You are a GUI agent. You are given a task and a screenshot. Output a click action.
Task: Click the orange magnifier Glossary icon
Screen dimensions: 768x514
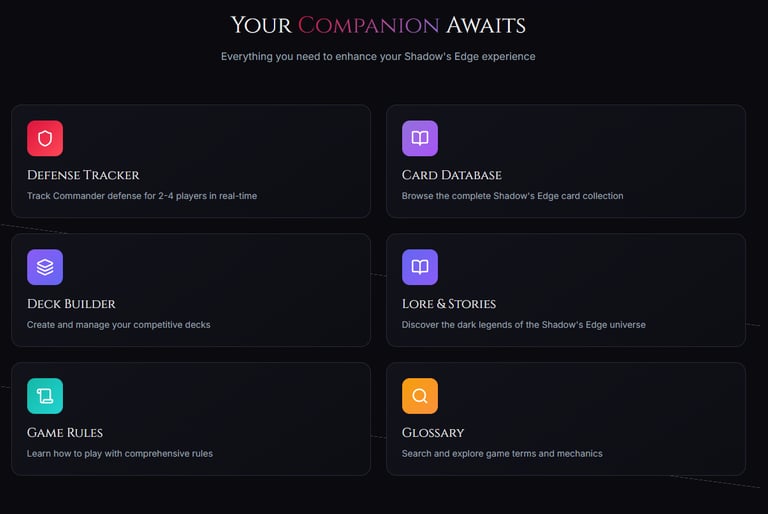pos(420,396)
